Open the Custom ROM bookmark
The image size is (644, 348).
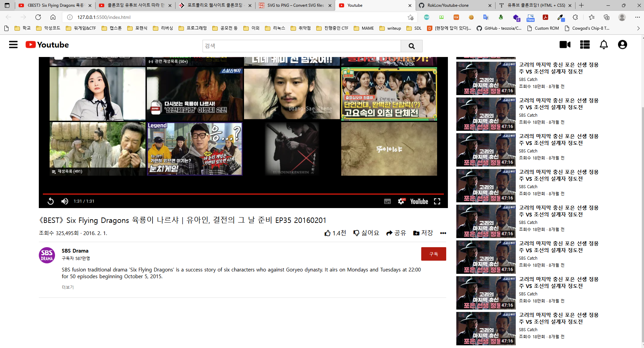543,28
